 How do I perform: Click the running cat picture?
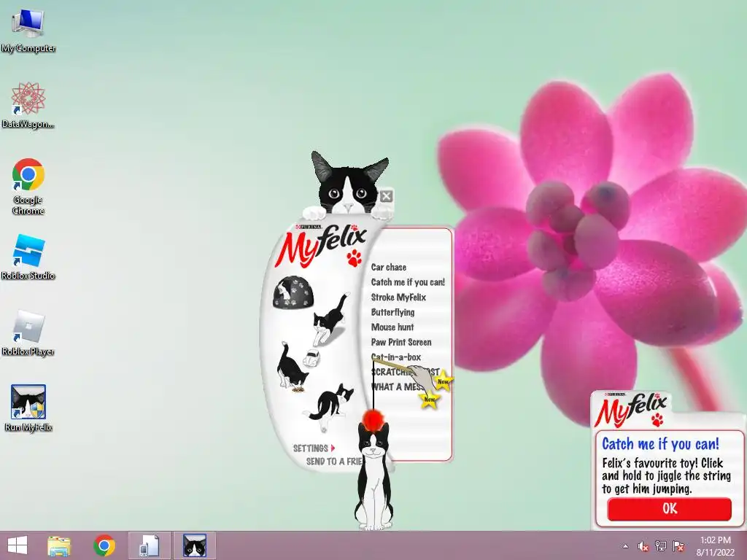coord(330,319)
